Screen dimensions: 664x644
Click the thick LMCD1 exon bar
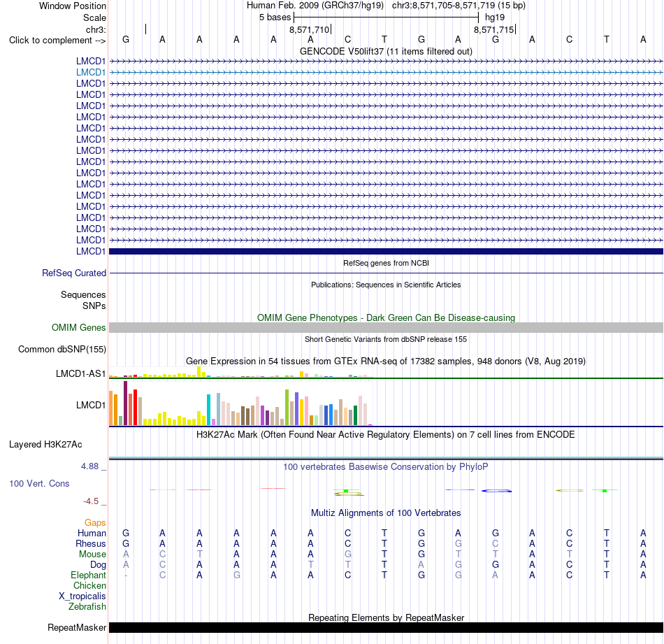point(386,251)
